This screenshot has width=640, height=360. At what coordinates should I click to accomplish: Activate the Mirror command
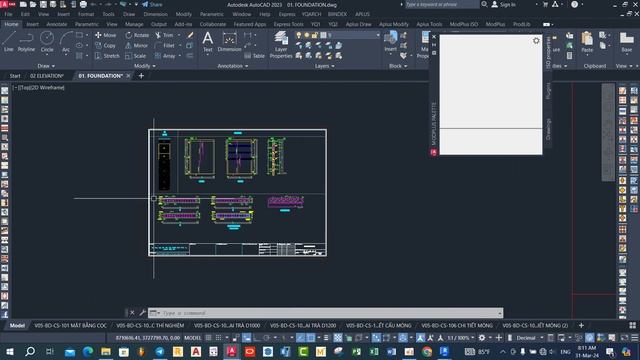137,45
